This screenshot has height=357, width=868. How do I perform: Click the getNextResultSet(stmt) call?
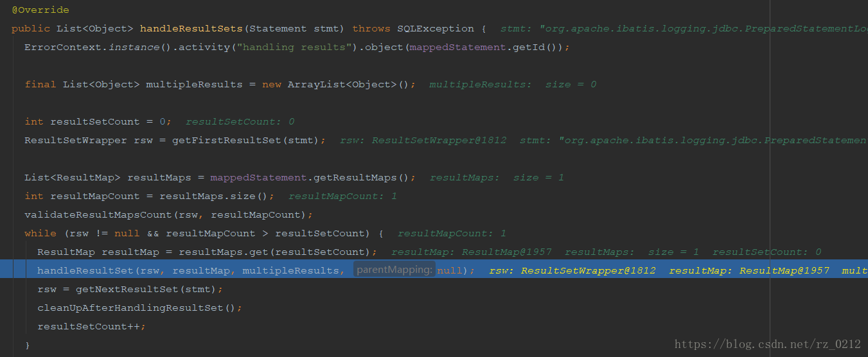pos(146,289)
